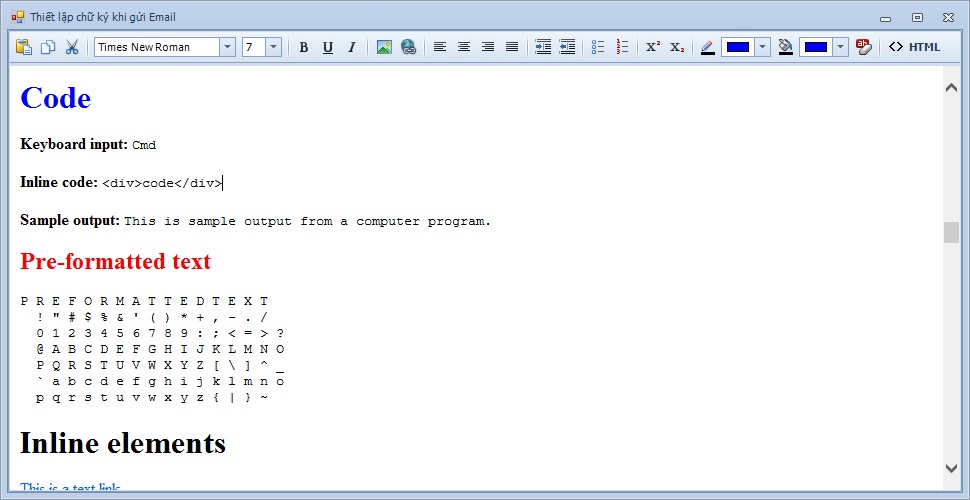Increase indent of the paragraph
This screenshot has height=500, width=970.
[543, 47]
